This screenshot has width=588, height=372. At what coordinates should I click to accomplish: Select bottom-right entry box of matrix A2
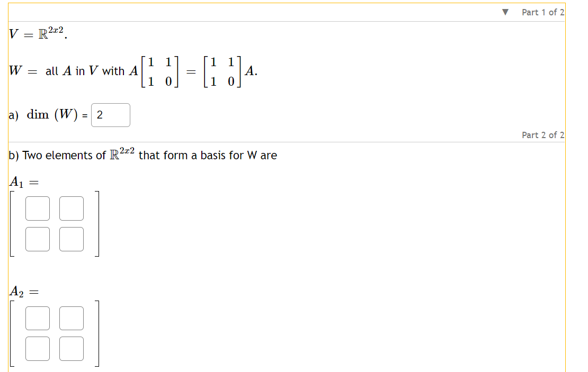point(72,348)
